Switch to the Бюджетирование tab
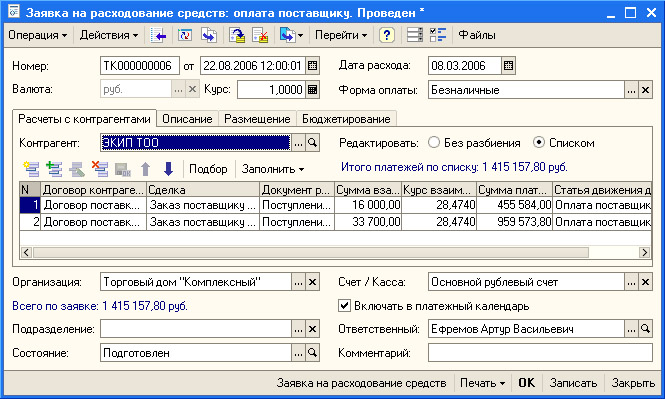 pyautogui.click(x=346, y=119)
